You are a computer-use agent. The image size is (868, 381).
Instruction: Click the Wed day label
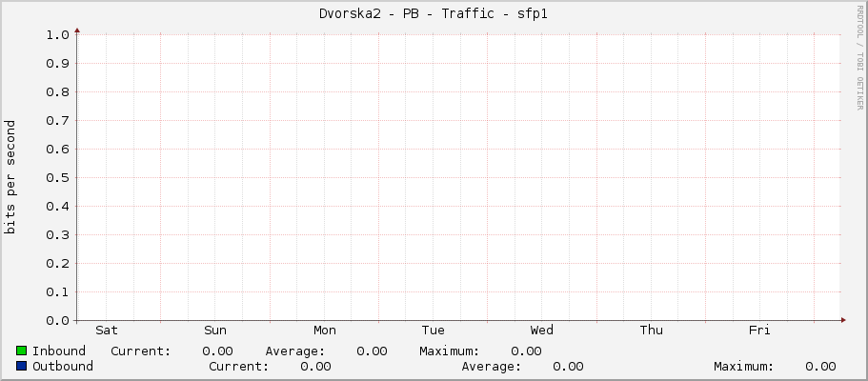click(541, 331)
